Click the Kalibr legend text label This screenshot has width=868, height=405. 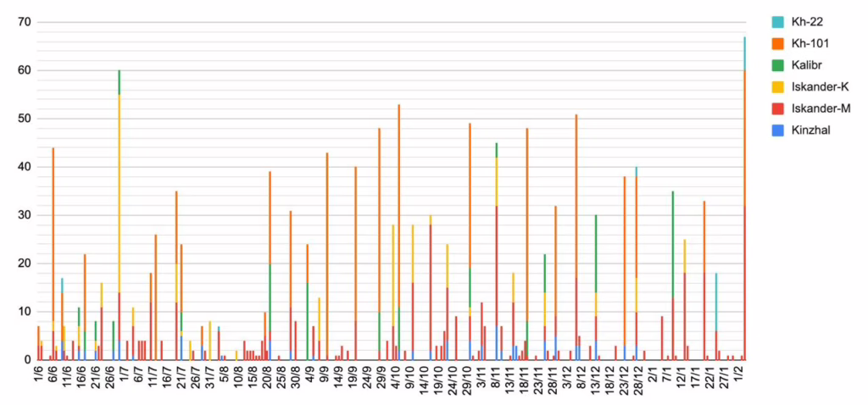[x=809, y=64]
